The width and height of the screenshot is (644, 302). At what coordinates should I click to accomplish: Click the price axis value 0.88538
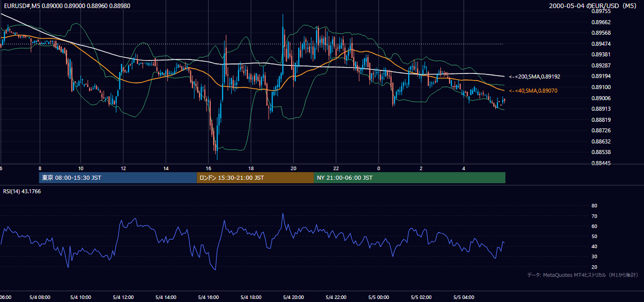point(601,152)
